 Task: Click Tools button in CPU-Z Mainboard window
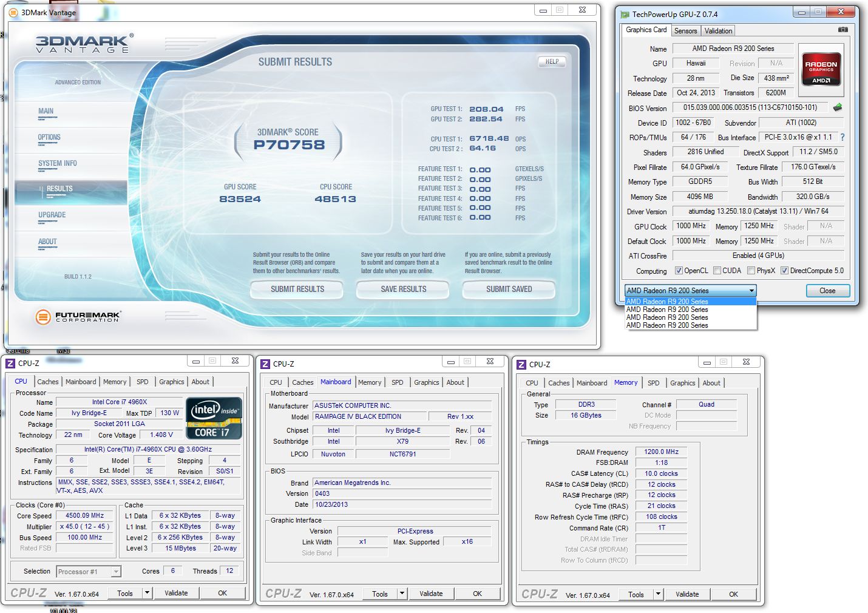(380, 594)
